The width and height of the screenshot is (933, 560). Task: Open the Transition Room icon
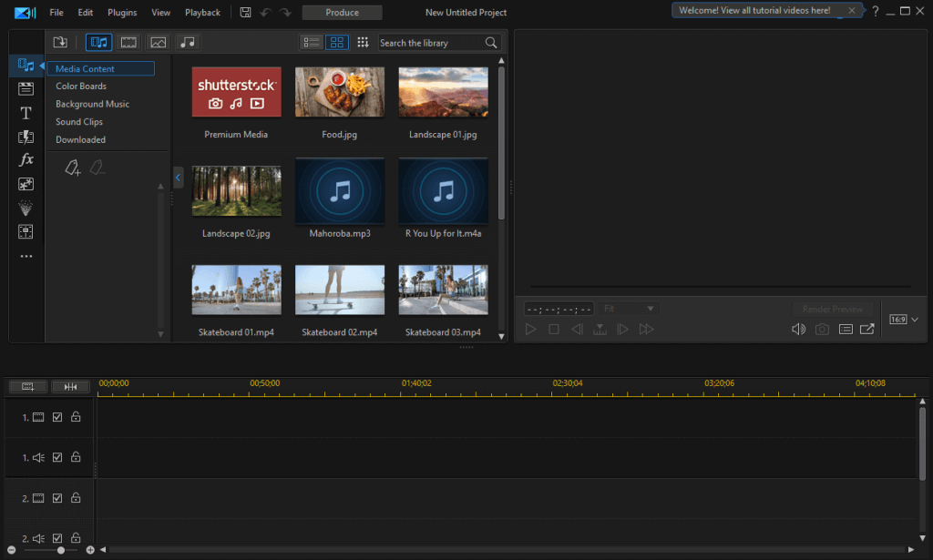pos(26,137)
